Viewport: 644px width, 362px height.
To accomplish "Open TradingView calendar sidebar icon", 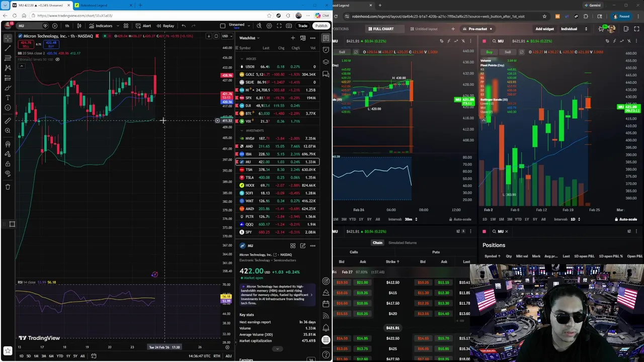I will coord(326,304).
